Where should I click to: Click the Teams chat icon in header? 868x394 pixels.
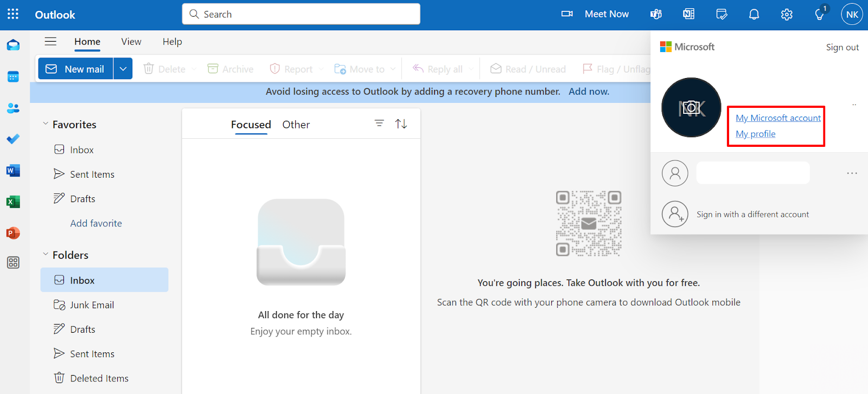[656, 15]
